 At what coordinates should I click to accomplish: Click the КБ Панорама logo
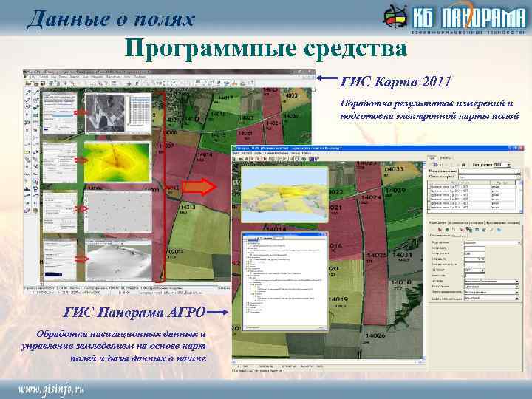(x=454, y=18)
